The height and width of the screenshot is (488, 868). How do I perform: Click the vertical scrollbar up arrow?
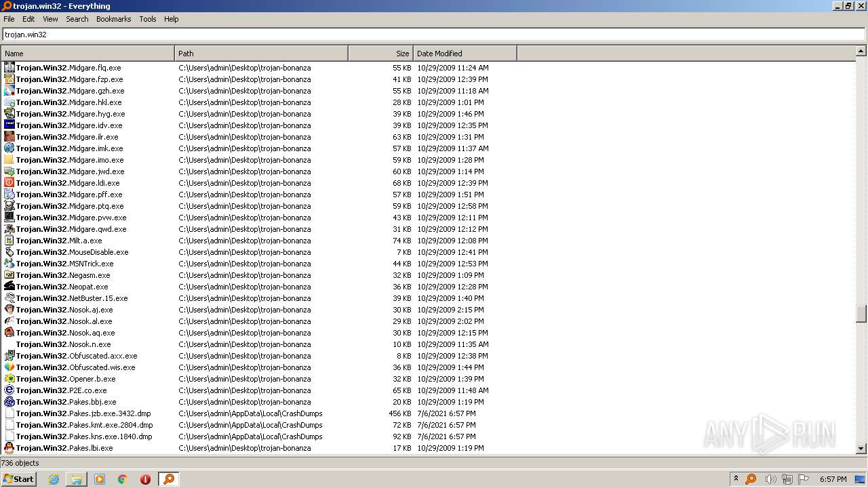(861, 51)
